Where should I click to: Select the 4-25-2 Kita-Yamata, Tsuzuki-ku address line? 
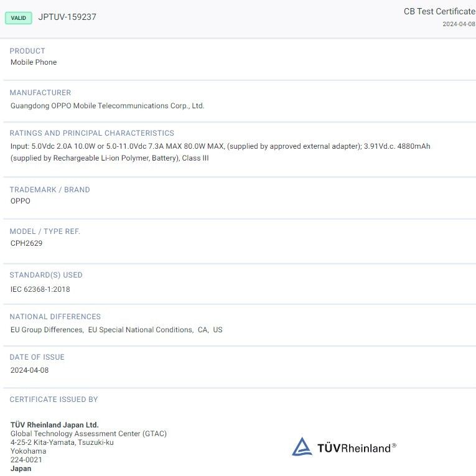(x=62, y=442)
